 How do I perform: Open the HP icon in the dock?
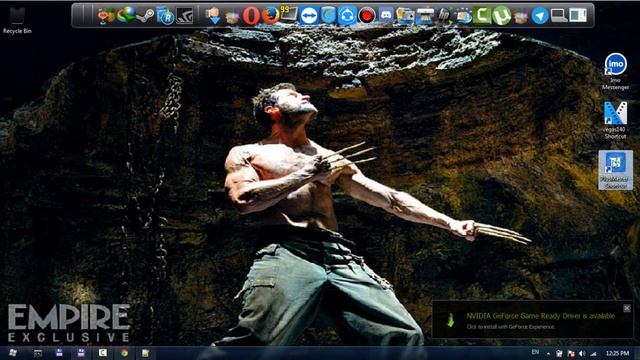(444, 16)
